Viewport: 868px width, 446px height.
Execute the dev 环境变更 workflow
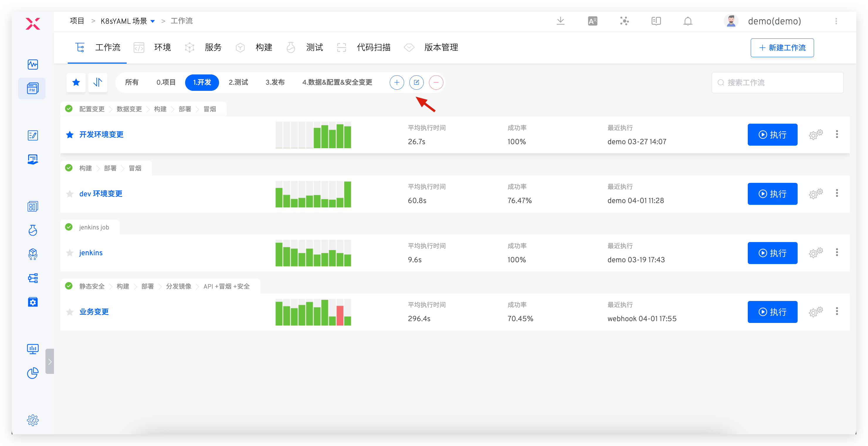pyautogui.click(x=772, y=194)
